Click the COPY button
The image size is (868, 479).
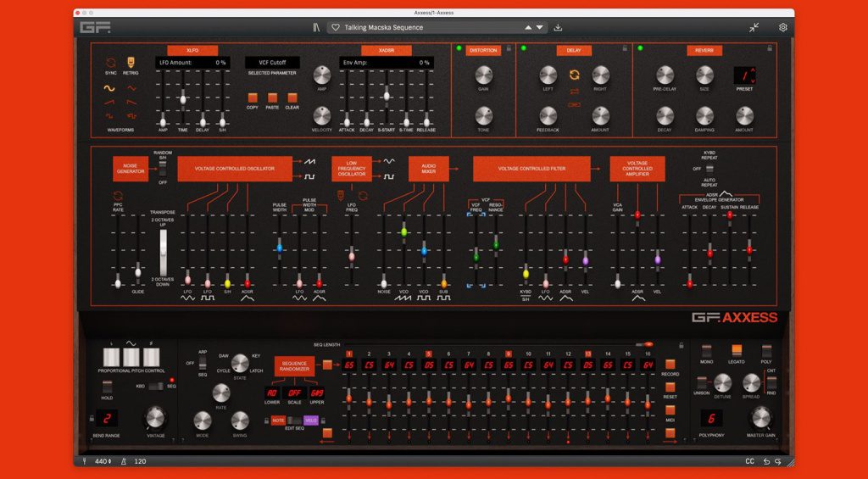click(x=253, y=98)
